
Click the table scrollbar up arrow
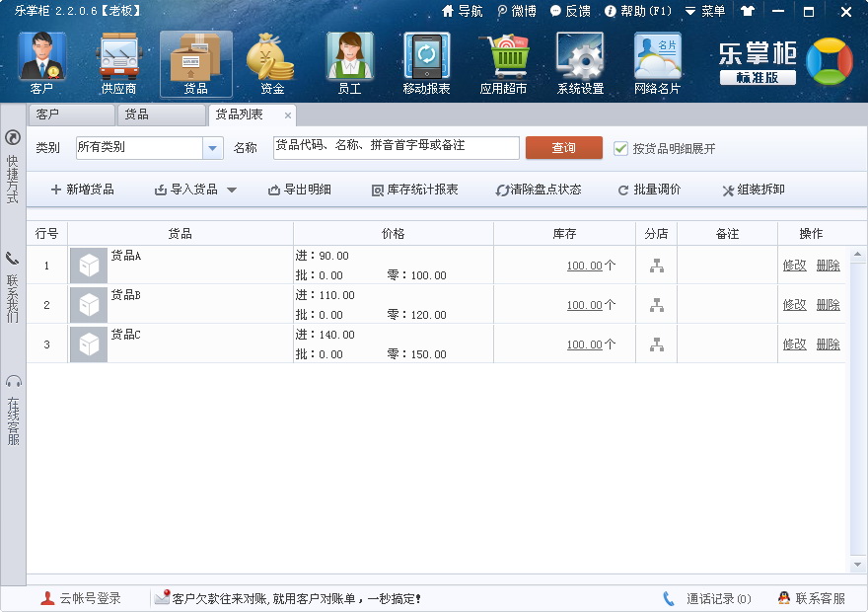coord(857,255)
